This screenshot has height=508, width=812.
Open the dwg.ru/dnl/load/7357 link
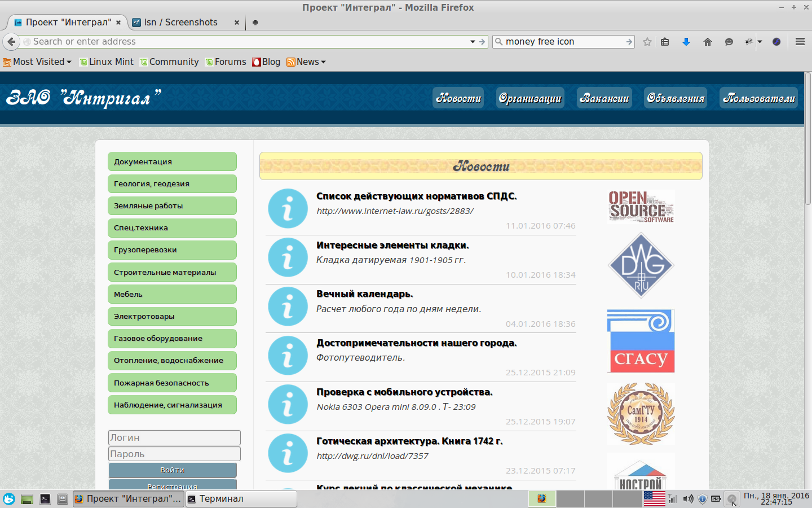[372, 456]
